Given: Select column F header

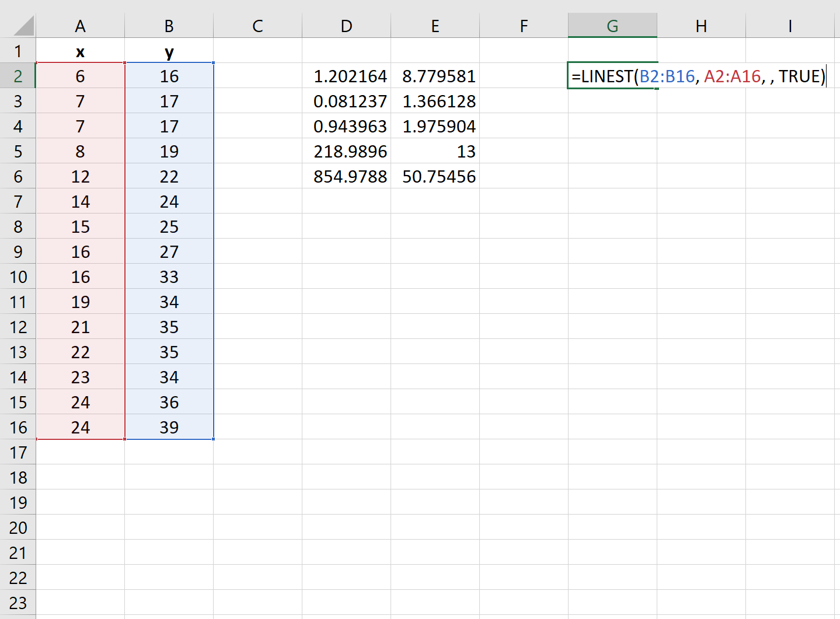Looking at the screenshot, I should [524, 26].
